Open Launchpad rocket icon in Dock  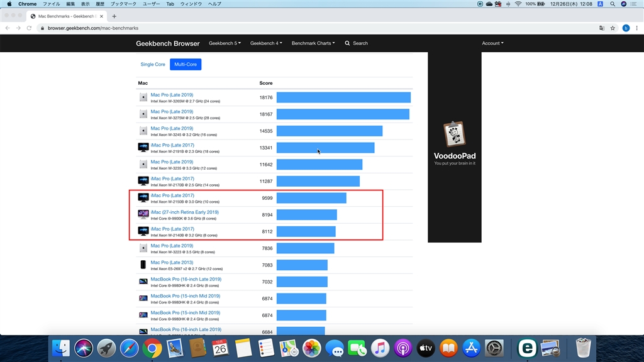pyautogui.click(x=106, y=348)
